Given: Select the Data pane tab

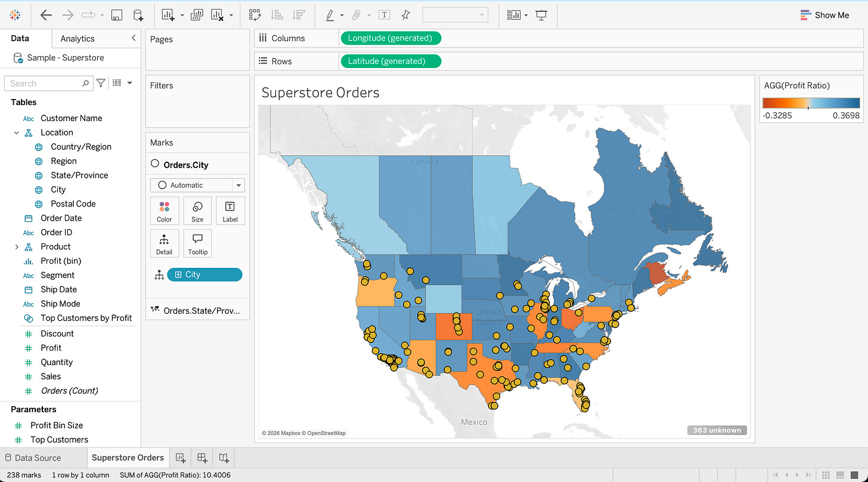Looking at the screenshot, I should 20,38.
